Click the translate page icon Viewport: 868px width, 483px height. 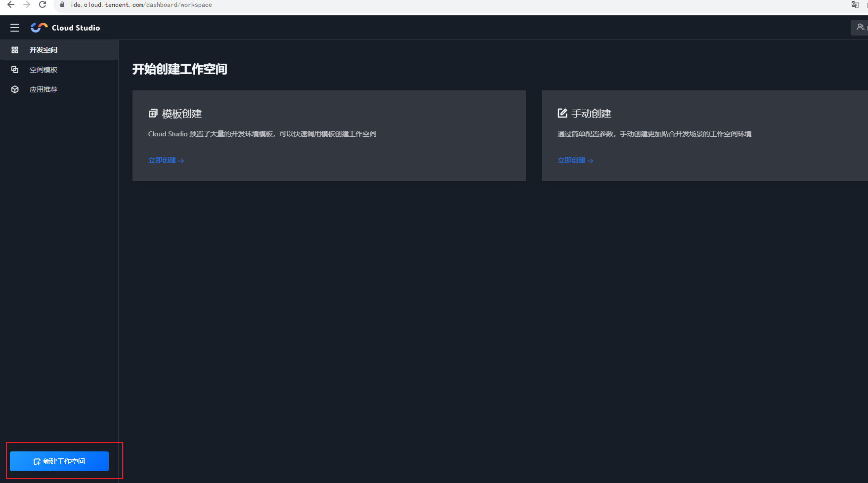click(855, 4)
